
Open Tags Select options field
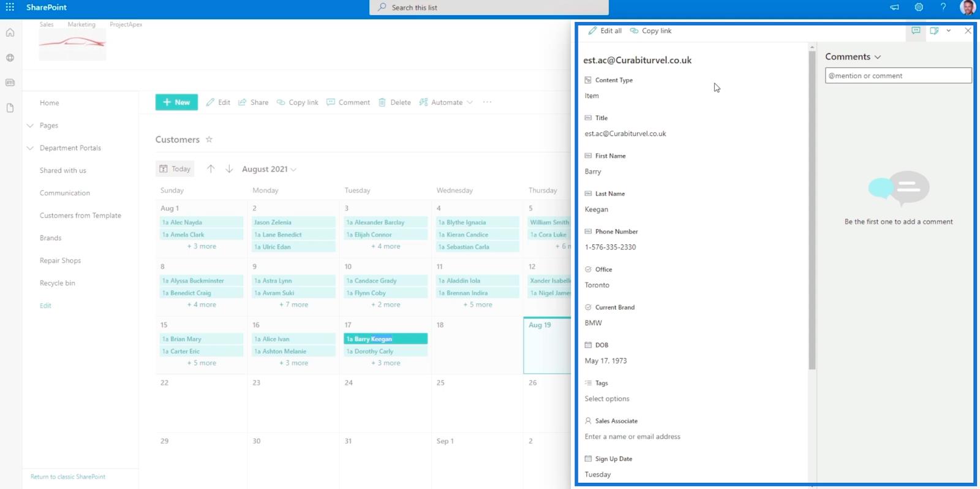[x=607, y=399]
